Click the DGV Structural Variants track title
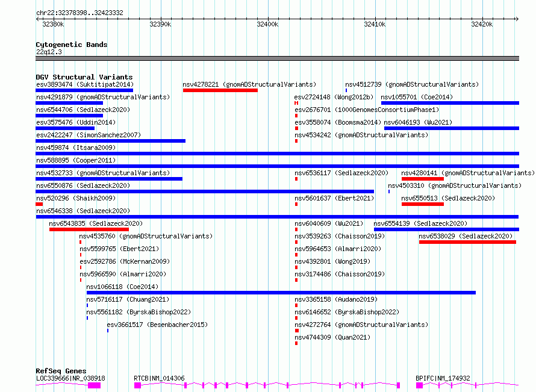The height and width of the screenshot is (392, 536). [x=84, y=77]
